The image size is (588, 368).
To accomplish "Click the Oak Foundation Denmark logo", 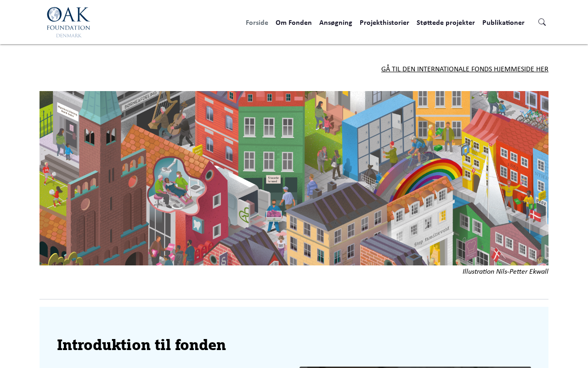I will (68, 22).
